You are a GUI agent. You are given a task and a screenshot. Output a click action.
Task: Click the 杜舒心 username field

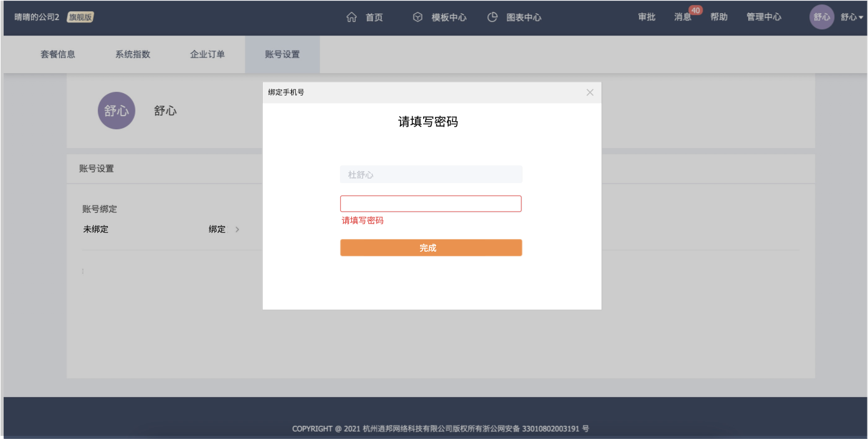(431, 175)
